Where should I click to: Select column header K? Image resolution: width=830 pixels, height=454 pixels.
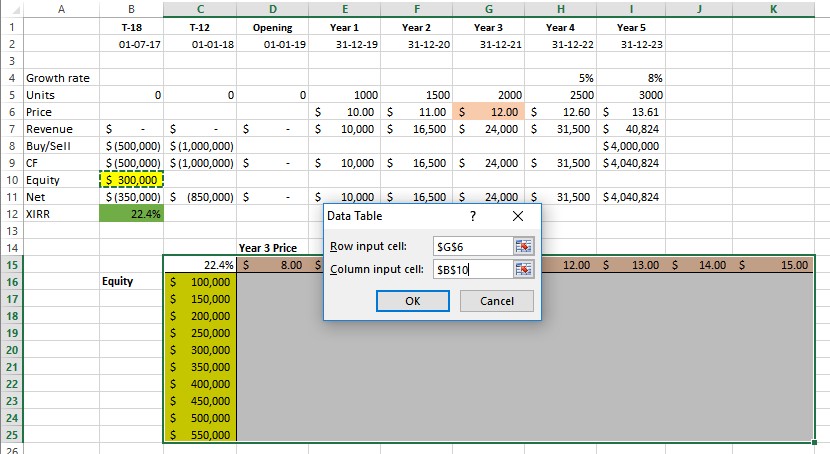pos(774,9)
